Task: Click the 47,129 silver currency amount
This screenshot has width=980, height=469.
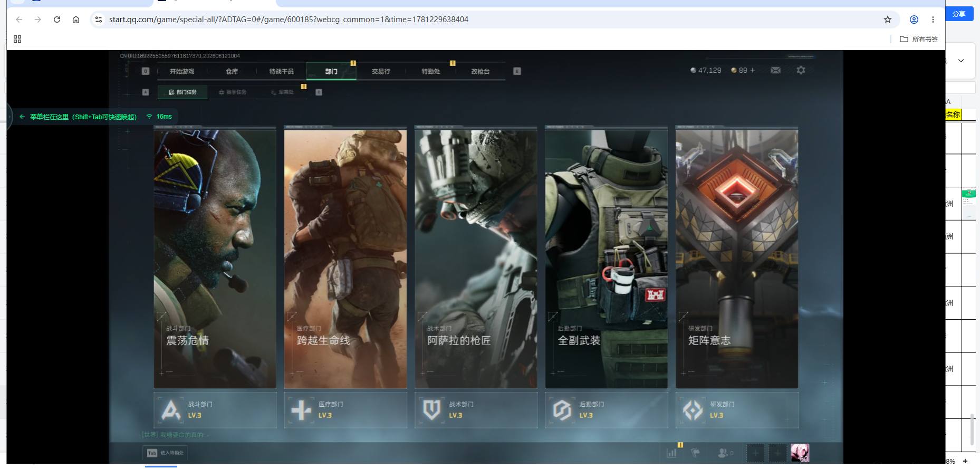Action: tap(709, 70)
